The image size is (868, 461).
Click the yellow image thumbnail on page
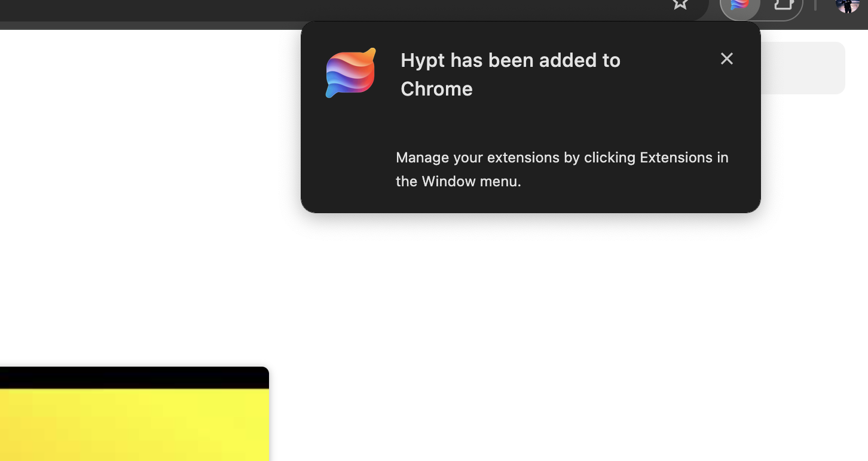tap(135, 414)
